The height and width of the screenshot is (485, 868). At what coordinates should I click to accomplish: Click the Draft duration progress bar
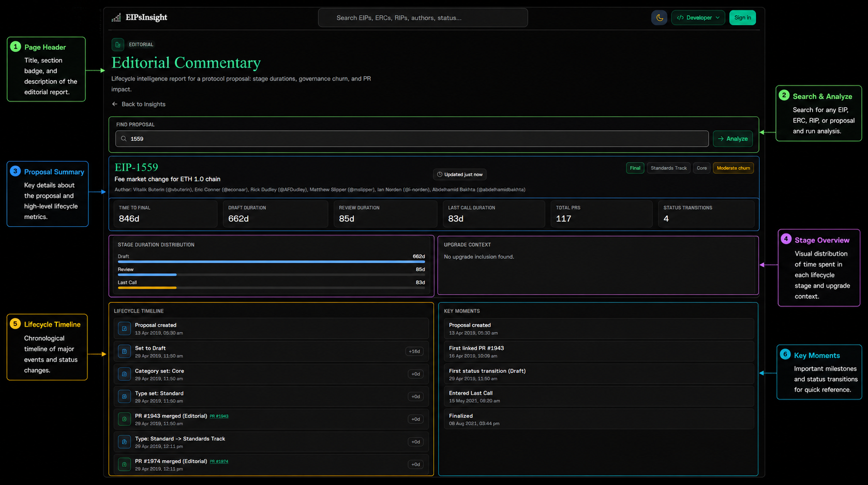271,262
